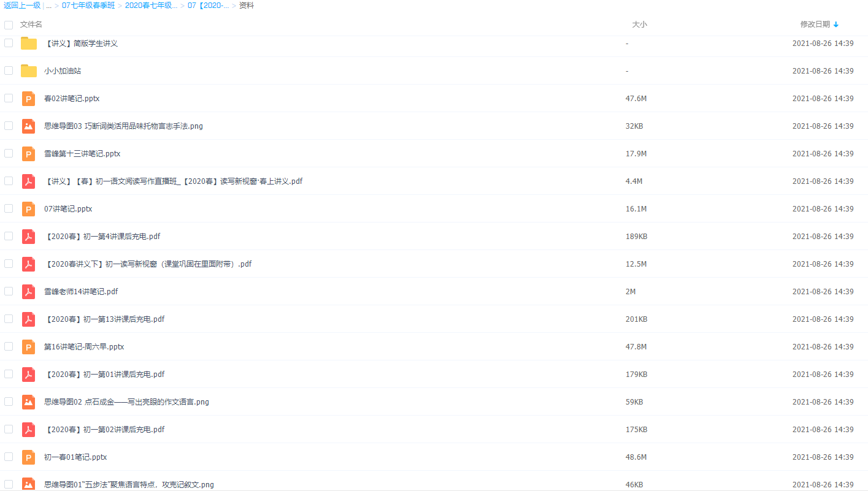Toggle the select-all checkbox beside 文件名
This screenshot has height=491, width=868.
tap(9, 25)
